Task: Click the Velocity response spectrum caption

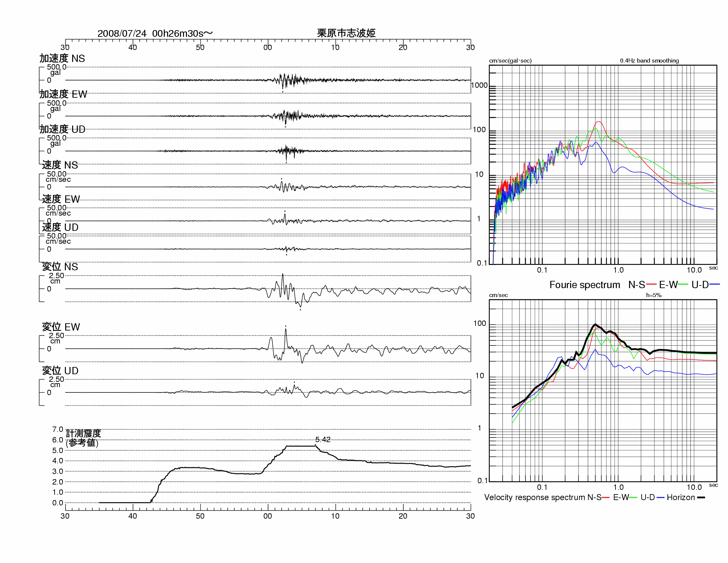Action: (535, 497)
